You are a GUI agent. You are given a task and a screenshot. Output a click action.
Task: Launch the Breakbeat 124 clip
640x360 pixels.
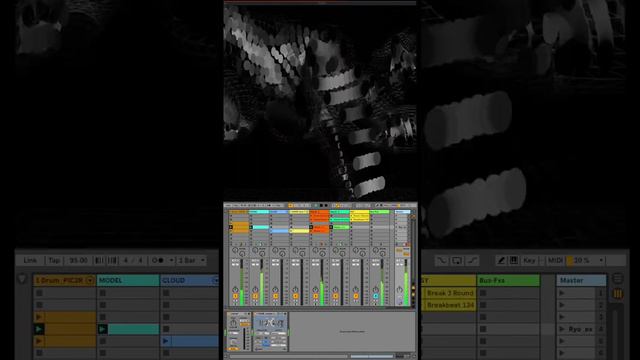(x=450, y=305)
